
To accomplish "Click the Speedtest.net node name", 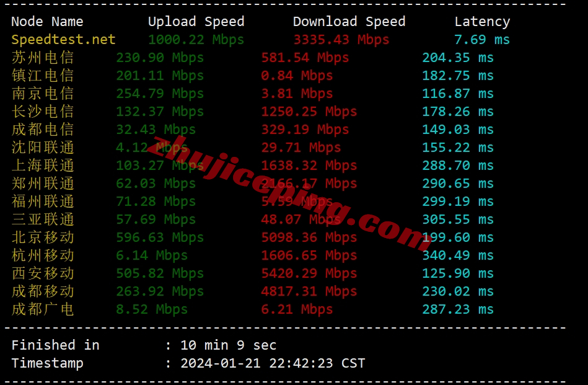I will coord(63,40).
